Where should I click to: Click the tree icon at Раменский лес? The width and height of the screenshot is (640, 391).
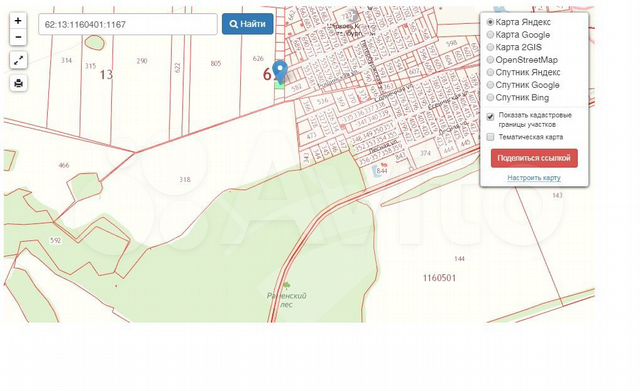286,284
